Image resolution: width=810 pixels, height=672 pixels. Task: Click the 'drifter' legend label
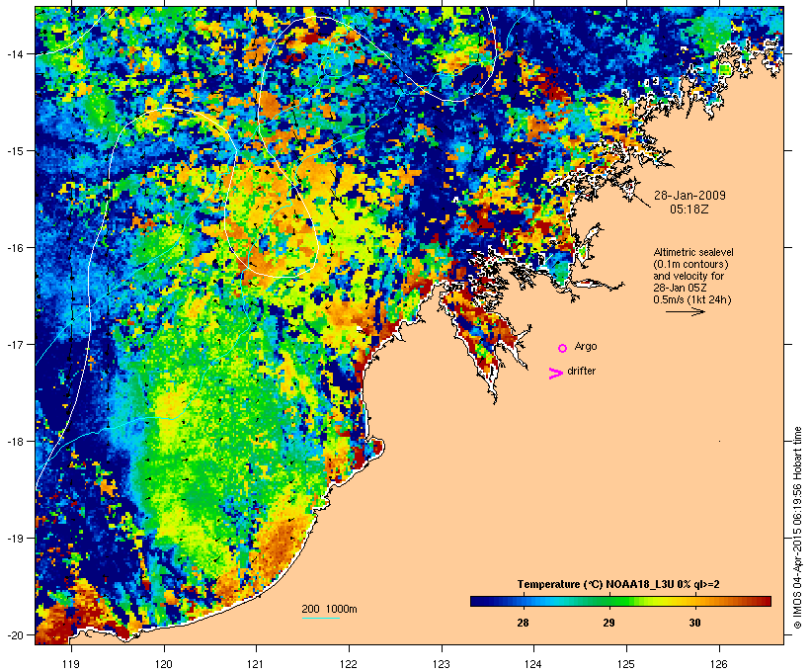(x=581, y=371)
